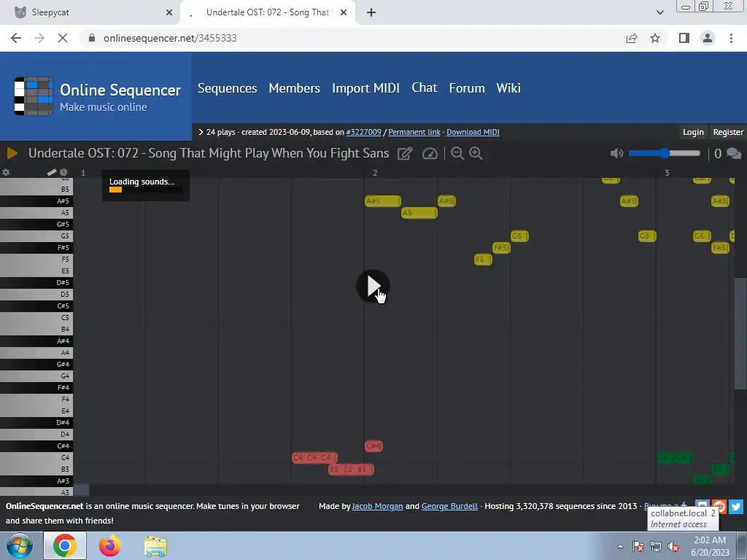Open the Chrome three-dot menu
This screenshot has height=560, width=747.
coord(731,38)
